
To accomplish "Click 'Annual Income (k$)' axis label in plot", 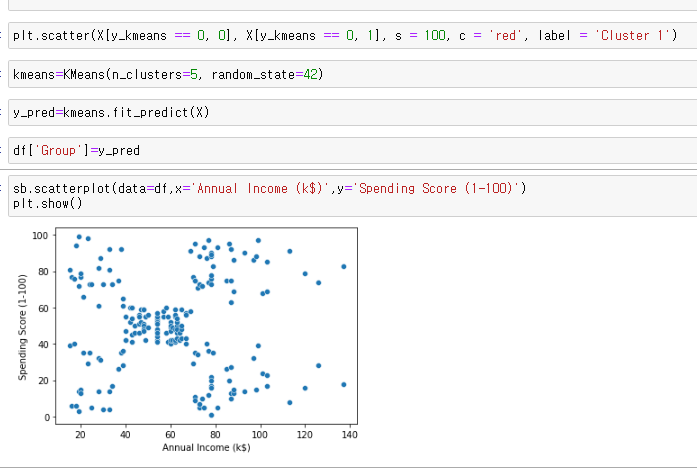I will pos(206,447).
